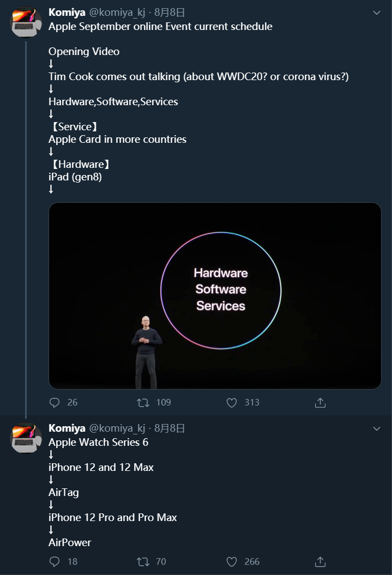Retweet the second tweet with 70 retweets
The height and width of the screenshot is (575, 392).
point(143,561)
